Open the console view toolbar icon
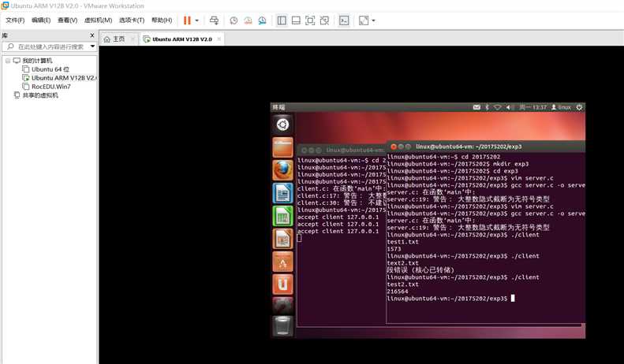 [x=344, y=20]
